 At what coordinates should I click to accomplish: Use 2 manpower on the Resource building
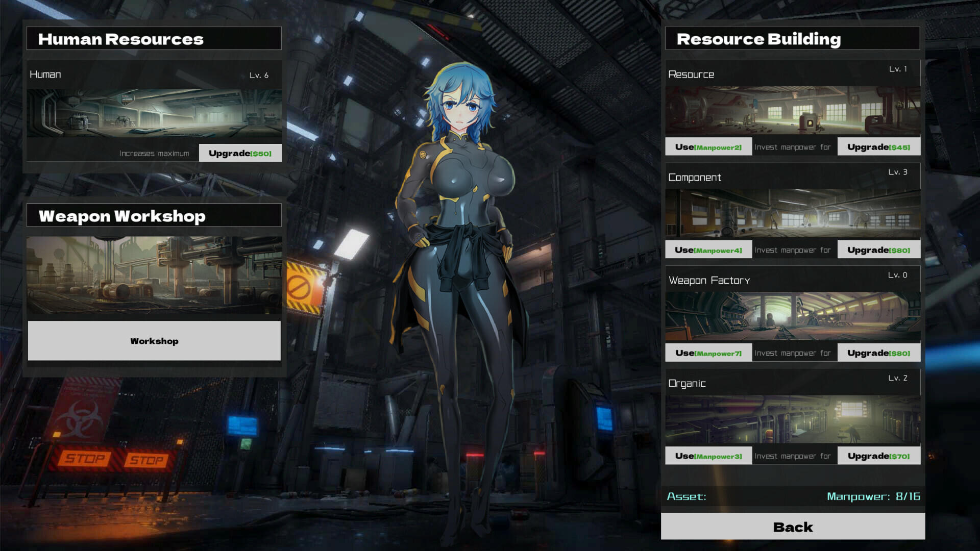[708, 146]
